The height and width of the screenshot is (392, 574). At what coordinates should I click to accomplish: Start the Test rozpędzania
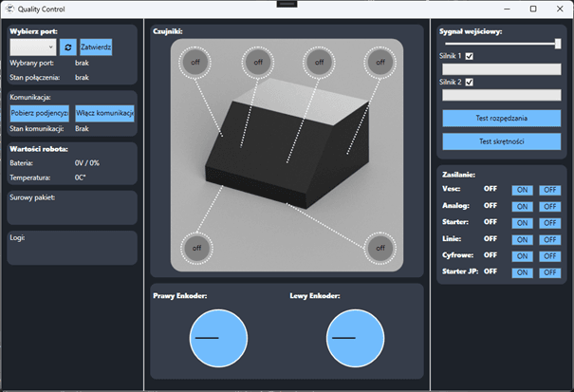[x=501, y=119]
